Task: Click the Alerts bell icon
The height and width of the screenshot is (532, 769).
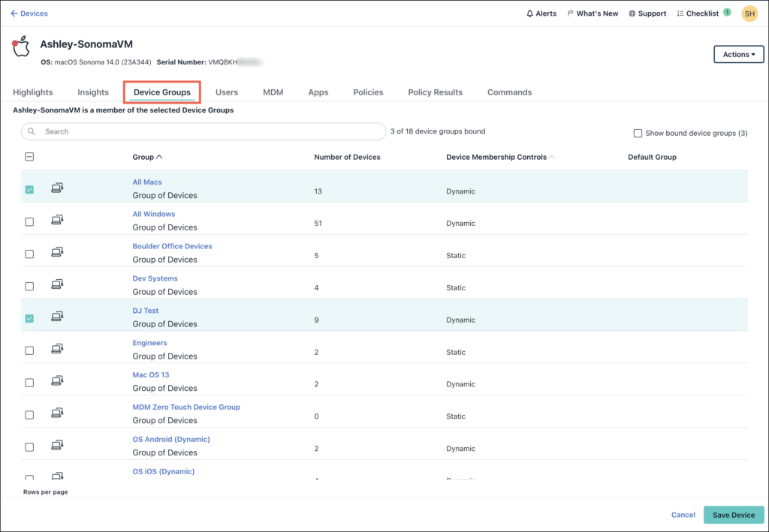Action: pyautogui.click(x=529, y=14)
